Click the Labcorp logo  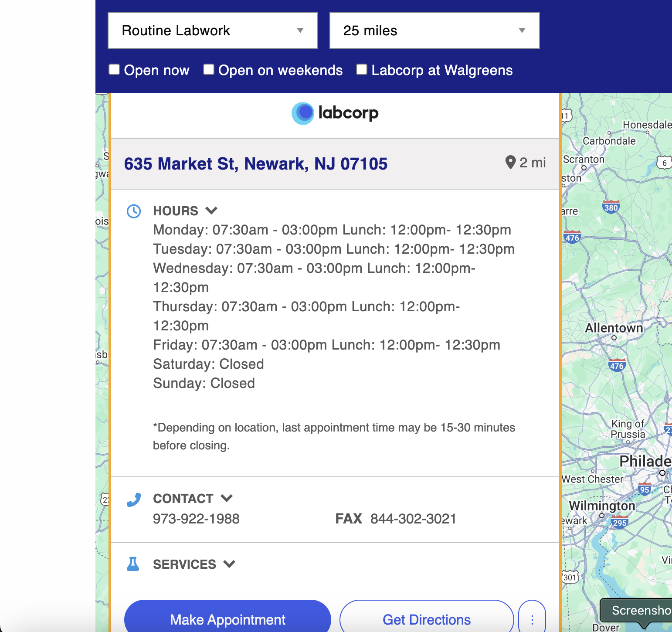tap(335, 113)
